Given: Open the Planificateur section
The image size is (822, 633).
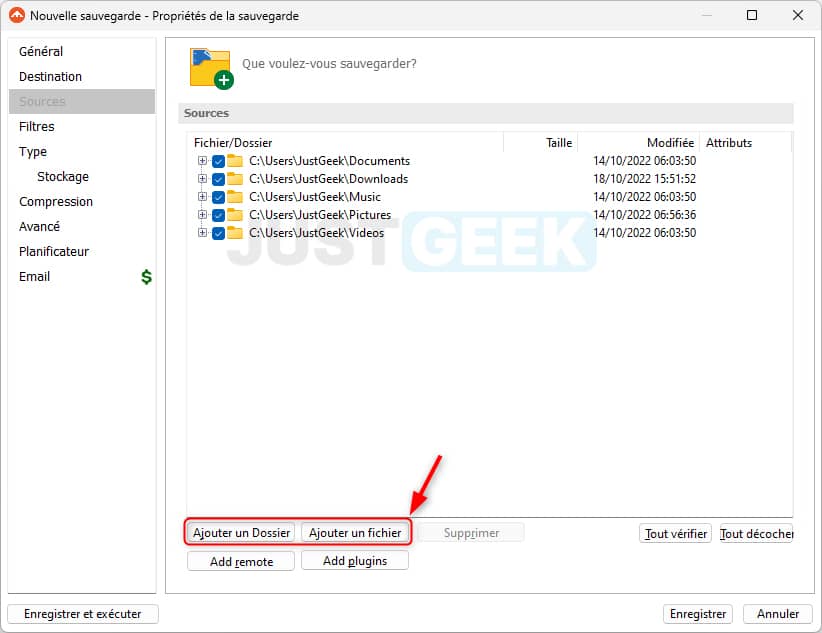Looking at the screenshot, I should [x=82, y=251].
